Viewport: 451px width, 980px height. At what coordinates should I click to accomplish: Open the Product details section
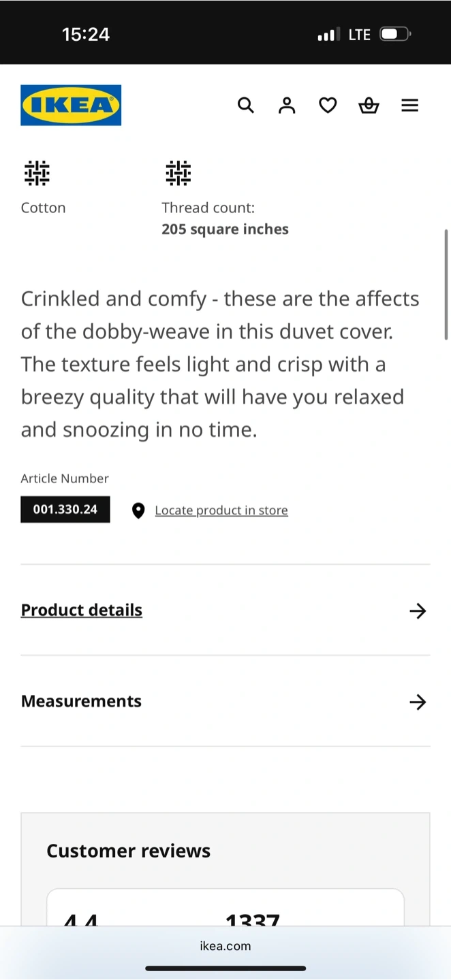click(82, 610)
